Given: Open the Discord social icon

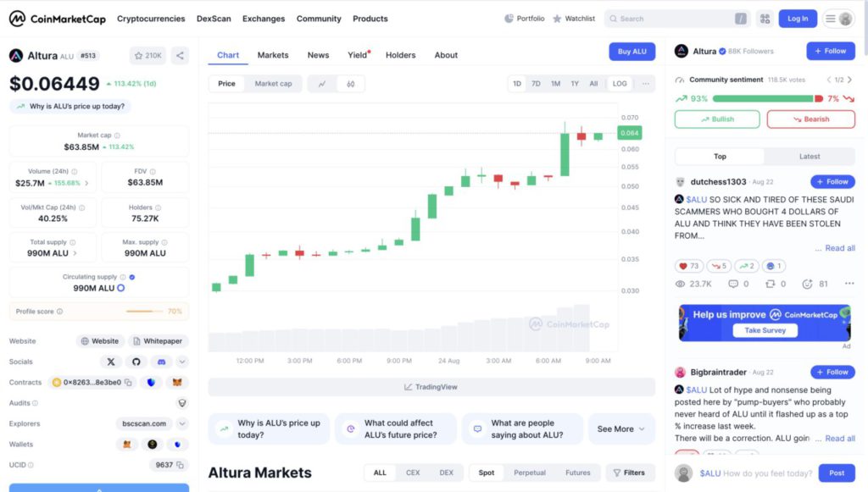Looking at the screenshot, I should [x=162, y=363].
